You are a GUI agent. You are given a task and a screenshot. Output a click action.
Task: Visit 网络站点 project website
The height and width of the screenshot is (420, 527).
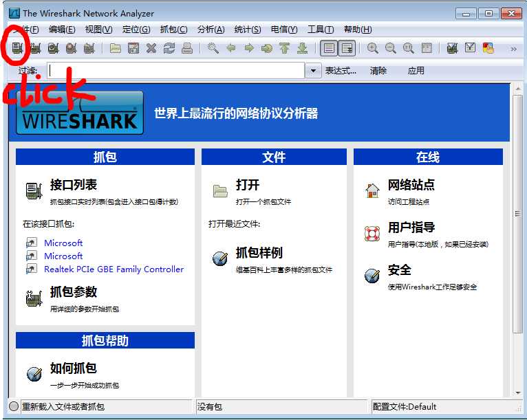(x=411, y=185)
